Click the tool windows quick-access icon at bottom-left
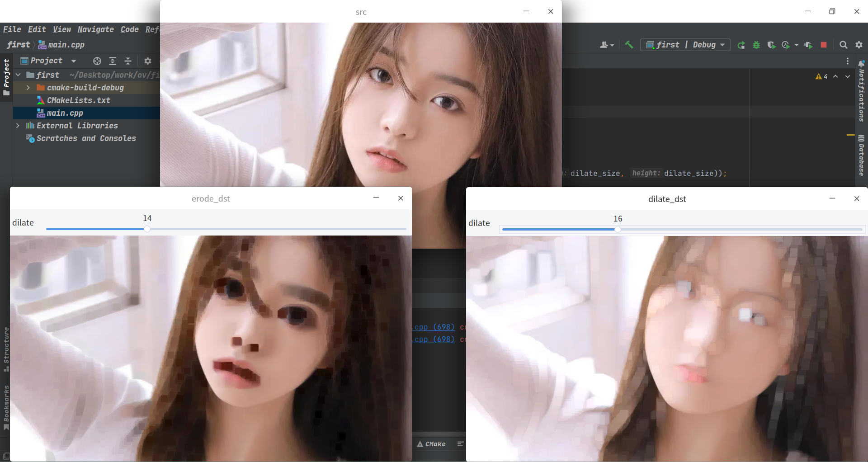 coord(6,456)
